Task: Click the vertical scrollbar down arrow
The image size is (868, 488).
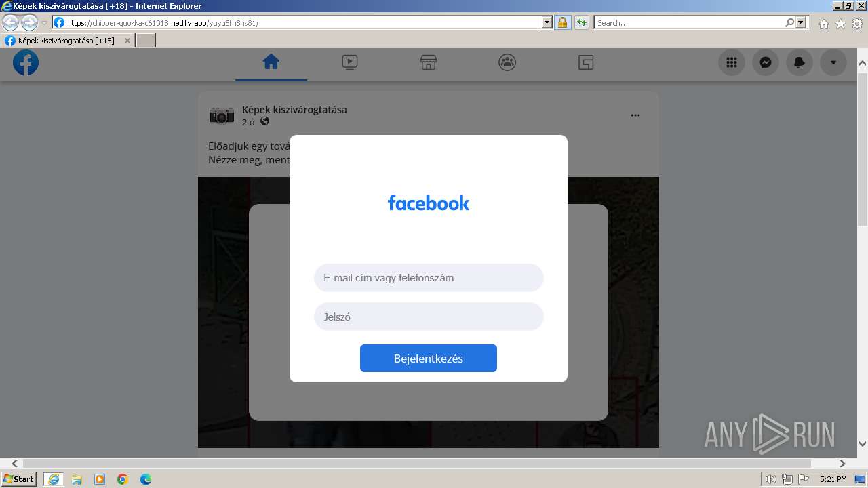Action: tap(863, 444)
